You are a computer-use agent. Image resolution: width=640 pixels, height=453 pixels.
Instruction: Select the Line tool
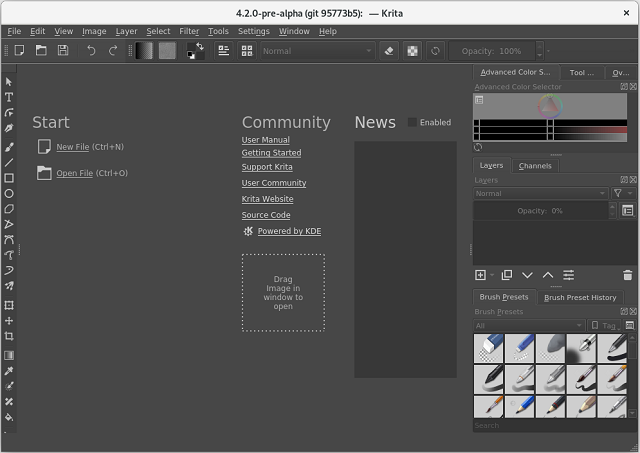pos(9,162)
